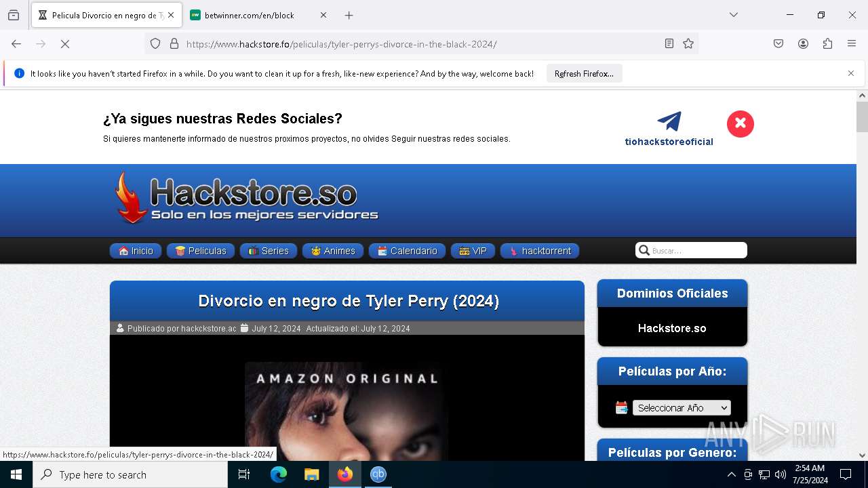Click Refresh Firefox button

click(x=584, y=74)
